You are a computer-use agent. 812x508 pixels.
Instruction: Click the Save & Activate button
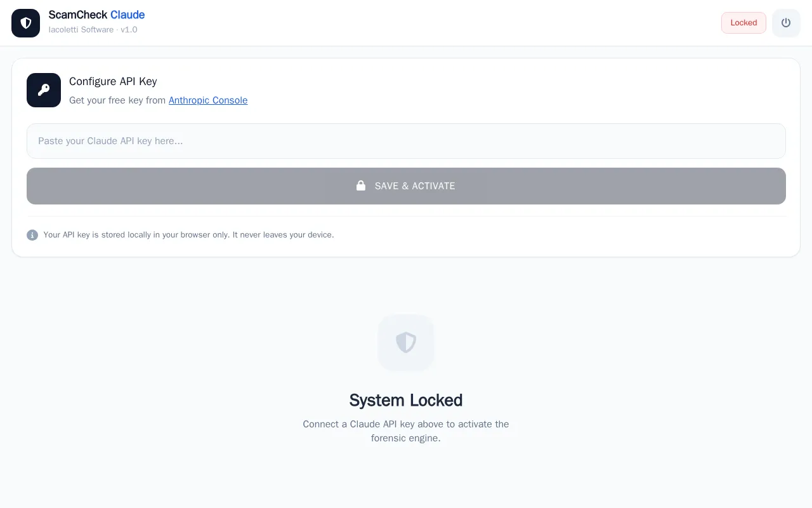[406, 186]
